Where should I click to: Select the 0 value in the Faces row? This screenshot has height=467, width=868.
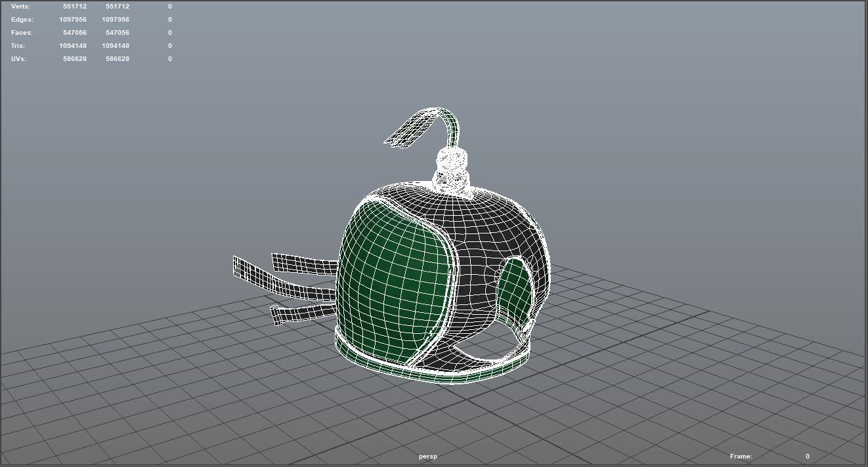(170, 33)
